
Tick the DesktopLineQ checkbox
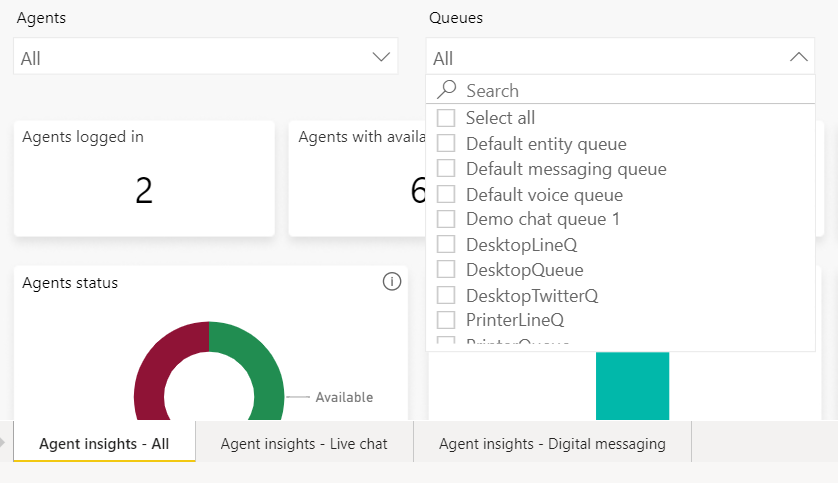[x=446, y=245]
